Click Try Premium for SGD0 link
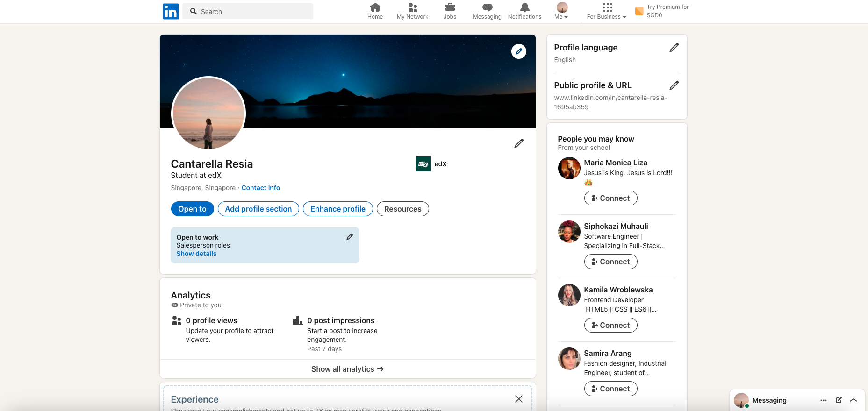The height and width of the screenshot is (411, 868). coord(667,11)
